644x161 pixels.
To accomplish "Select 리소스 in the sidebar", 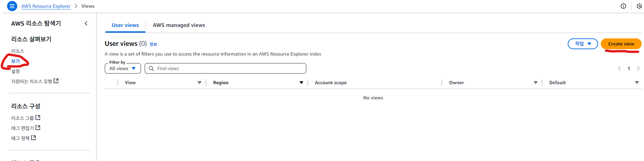I will point(18,51).
